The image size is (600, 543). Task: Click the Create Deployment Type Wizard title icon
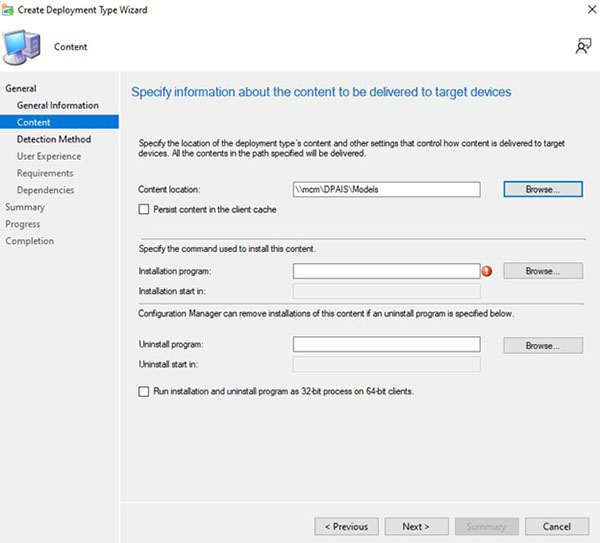10,9
